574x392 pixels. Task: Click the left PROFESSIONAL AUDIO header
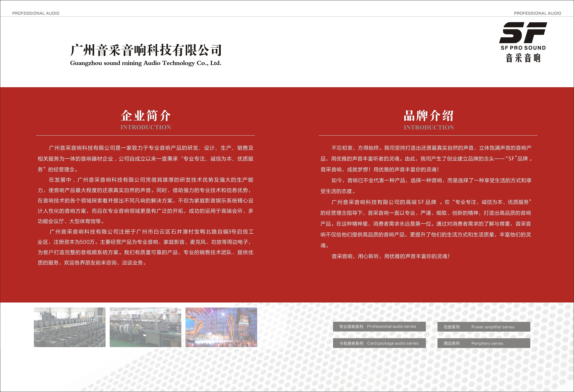pos(36,13)
